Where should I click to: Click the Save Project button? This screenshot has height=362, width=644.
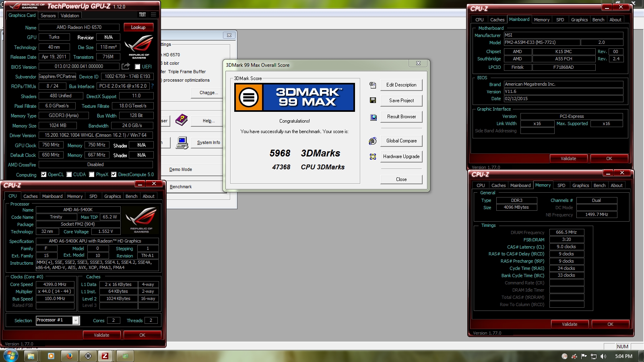click(401, 101)
